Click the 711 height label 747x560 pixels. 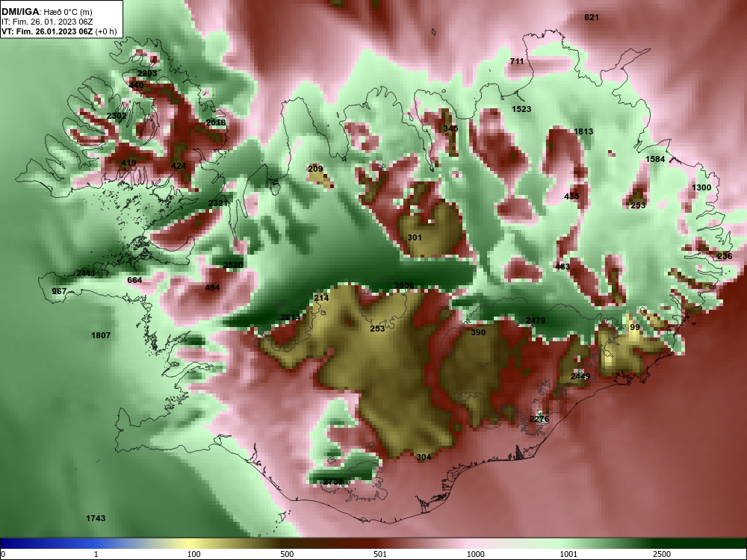pos(517,61)
